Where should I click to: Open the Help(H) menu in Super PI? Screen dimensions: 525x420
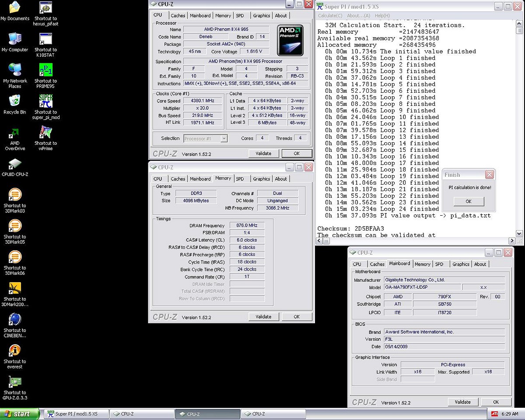click(x=382, y=16)
